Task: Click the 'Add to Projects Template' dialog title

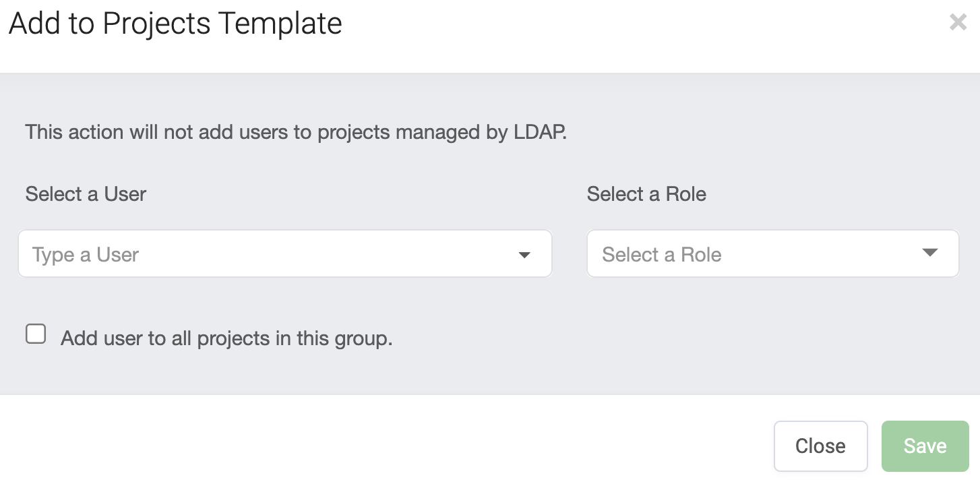Action: pyautogui.click(x=175, y=24)
